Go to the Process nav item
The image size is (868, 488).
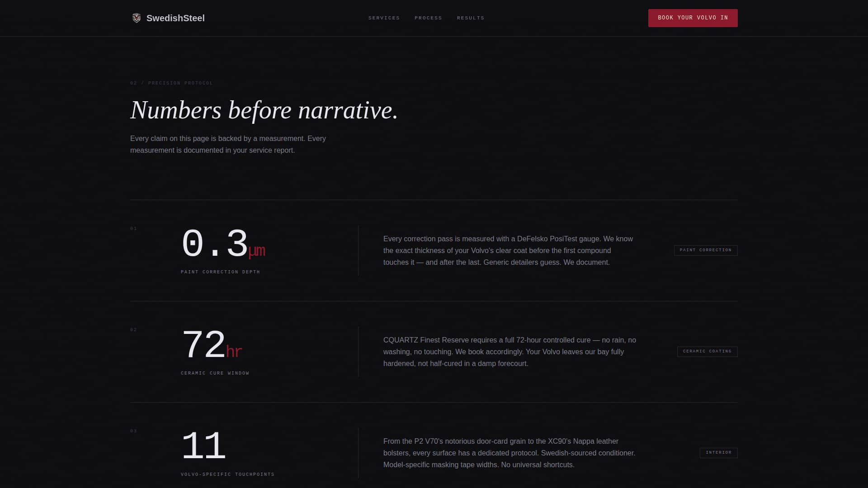[428, 18]
